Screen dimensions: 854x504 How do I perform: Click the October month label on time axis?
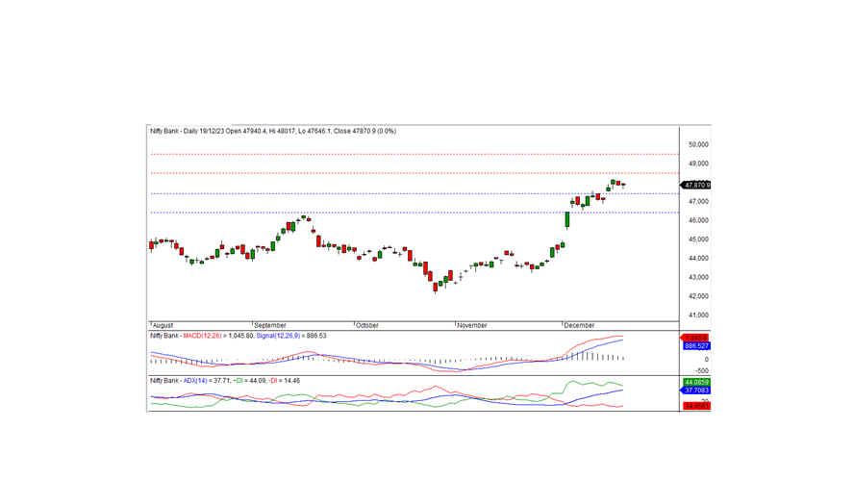click(x=367, y=325)
